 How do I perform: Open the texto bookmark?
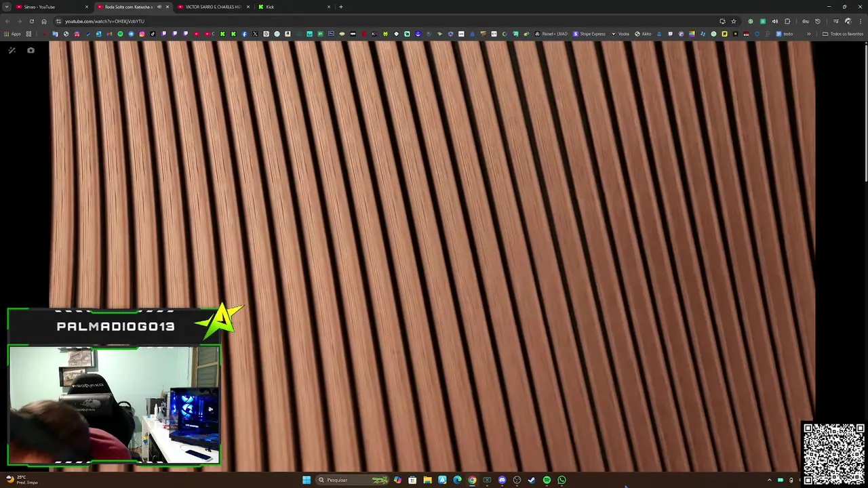click(x=785, y=34)
